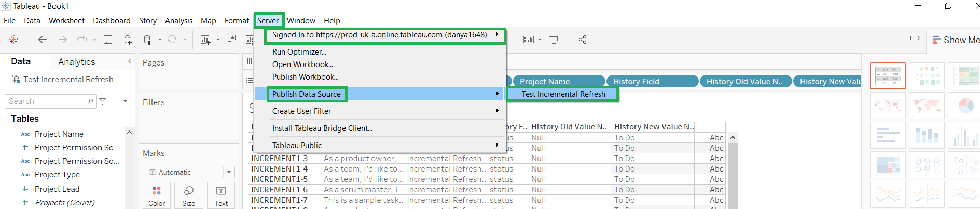This screenshot has width=980, height=209.
Task: Click the Show/Hide Cards toolbar icon
Action: click(x=529, y=40)
